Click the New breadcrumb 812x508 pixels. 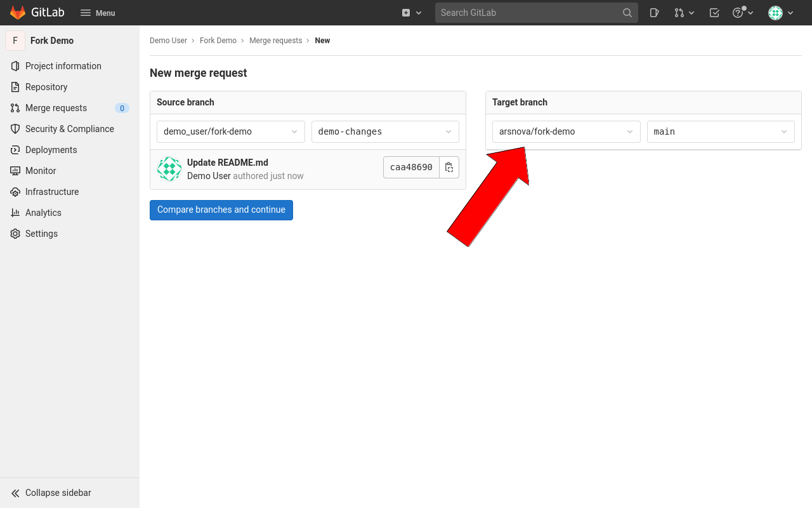tap(322, 41)
